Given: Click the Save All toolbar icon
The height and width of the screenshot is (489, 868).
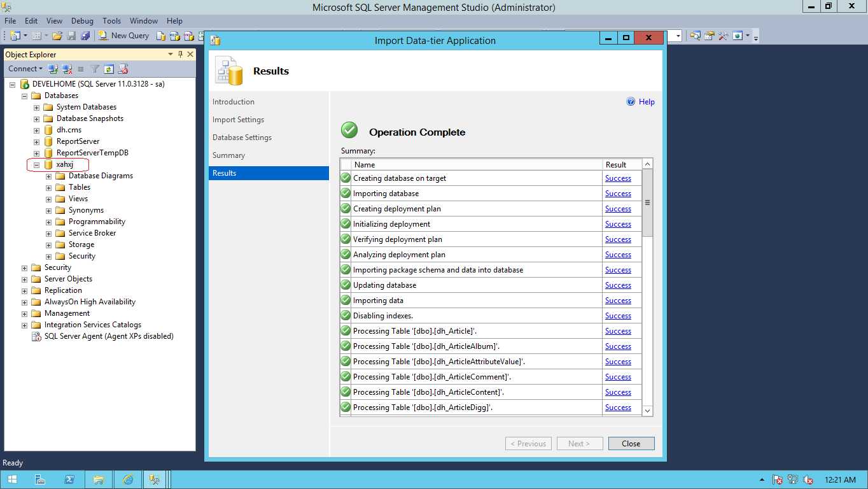Looking at the screenshot, I should click(x=85, y=36).
